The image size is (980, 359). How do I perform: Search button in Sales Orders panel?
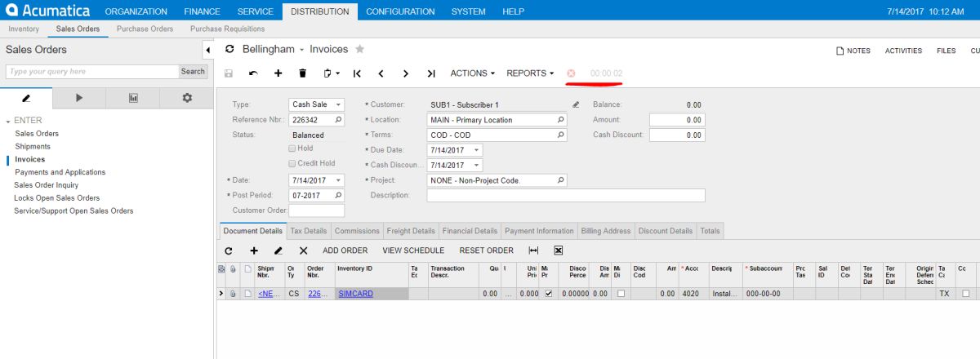193,72
